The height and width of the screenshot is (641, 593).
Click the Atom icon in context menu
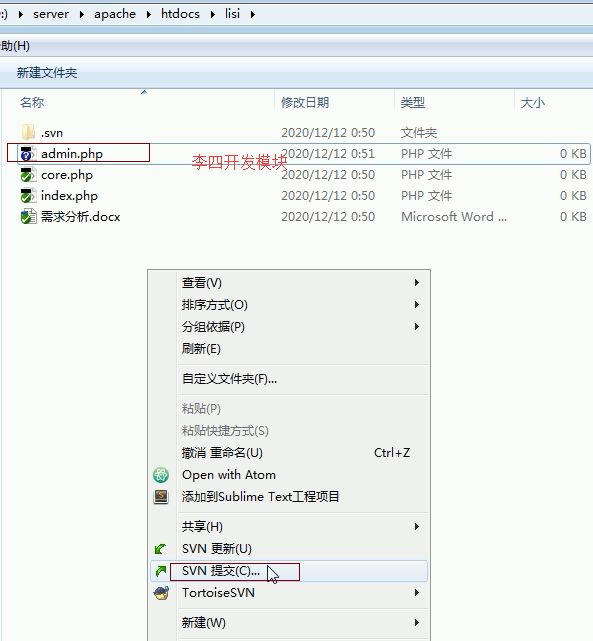point(161,475)
